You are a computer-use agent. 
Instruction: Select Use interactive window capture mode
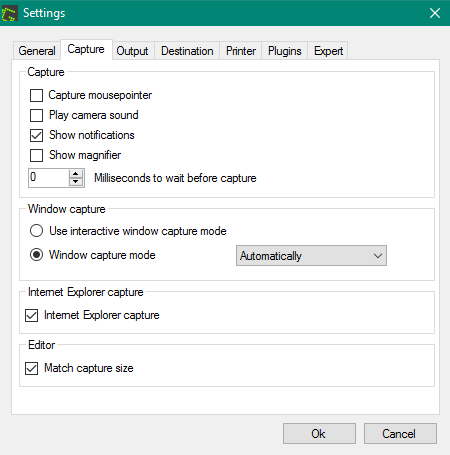click(x=36, y=231)
